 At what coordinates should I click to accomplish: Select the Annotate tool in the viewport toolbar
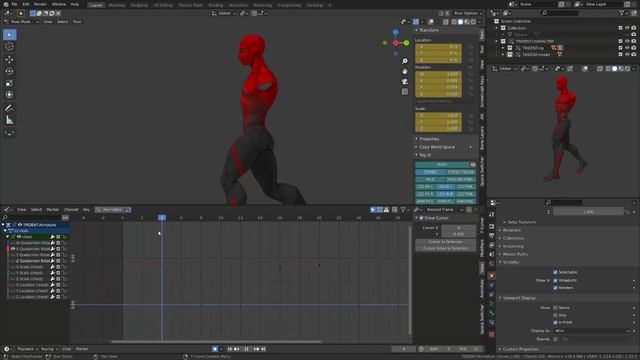(9, 108)
